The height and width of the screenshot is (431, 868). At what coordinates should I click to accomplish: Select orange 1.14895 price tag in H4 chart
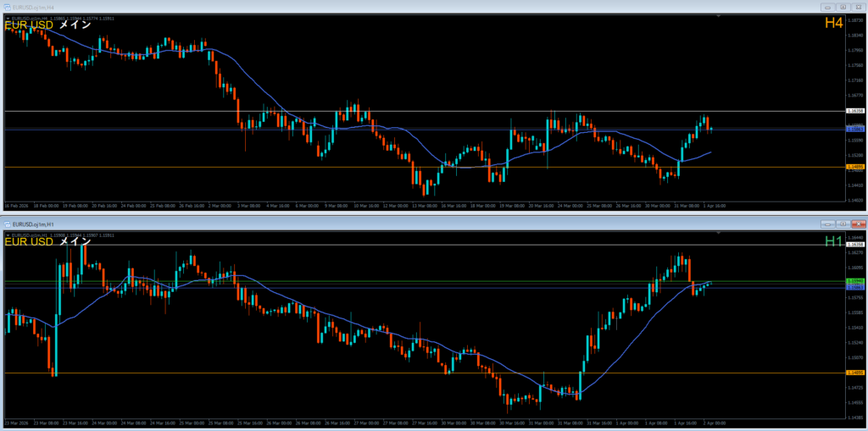[x=855, y=167]
